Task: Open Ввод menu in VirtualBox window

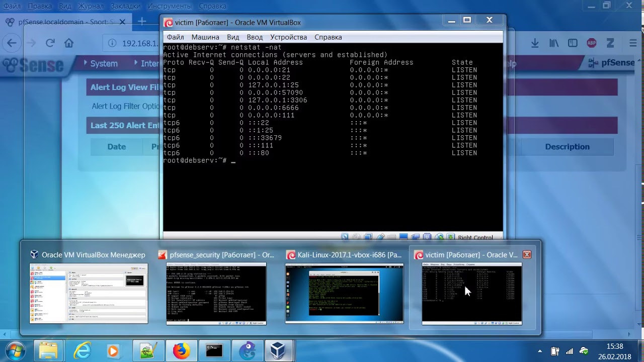Action: (255, 37)
